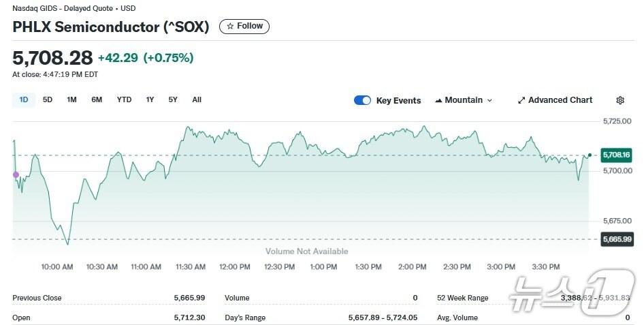Click the star icon on Follow
Viewport: 644px width, 325px height.
[x=230, y=26]
